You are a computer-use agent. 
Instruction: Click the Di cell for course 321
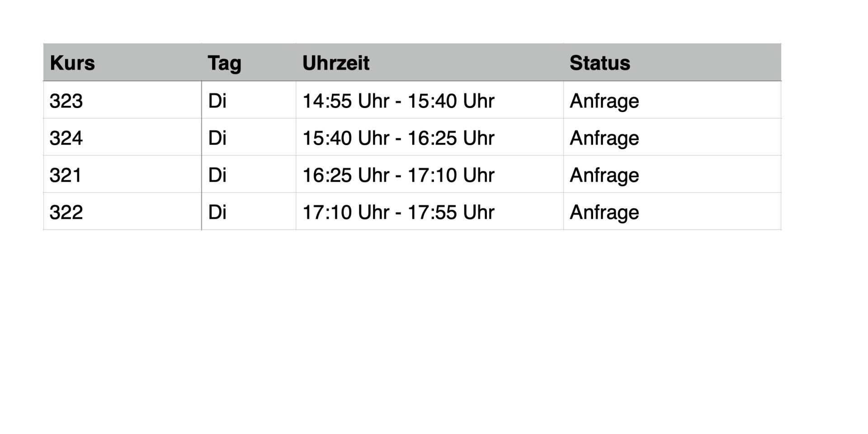click(217, 175)
